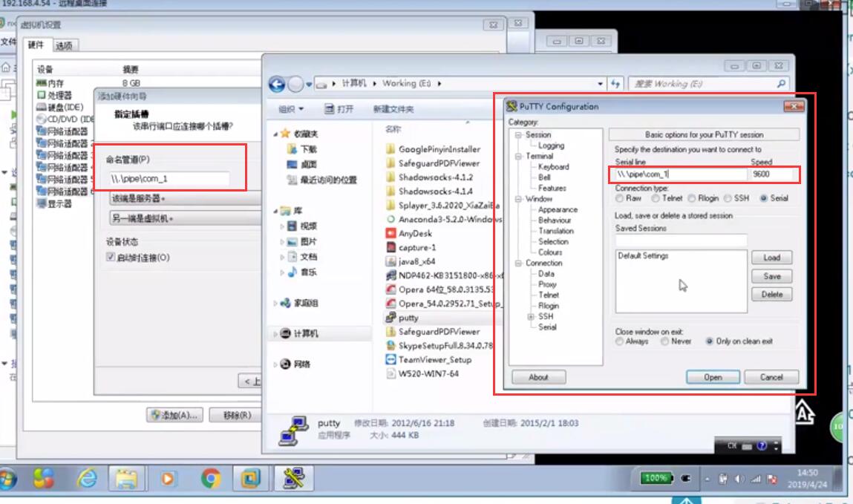Select the GooglePinyinInstaller folder icon
This screenshot has width=853, height=504.
click(x=390, y=149)
